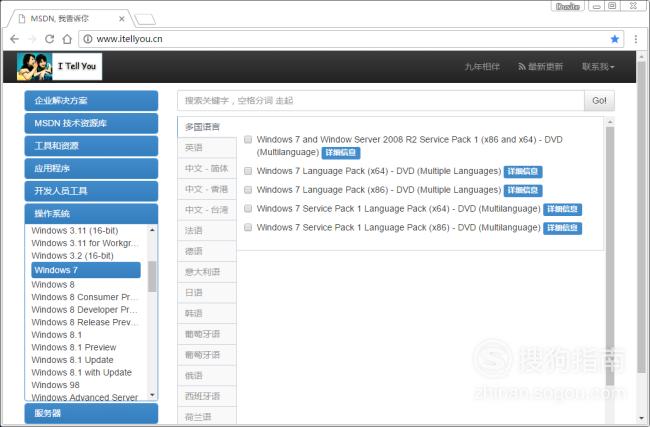650x427 pixels.
Task: Select Windows 8.1 with Update entry
Action: (x=82, y=372)
